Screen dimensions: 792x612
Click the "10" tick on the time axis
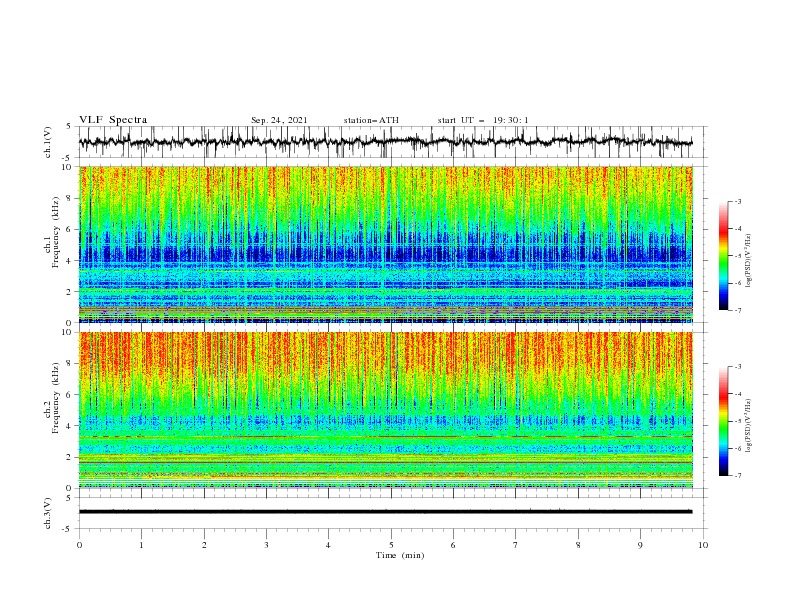click(x=703, y=545)
